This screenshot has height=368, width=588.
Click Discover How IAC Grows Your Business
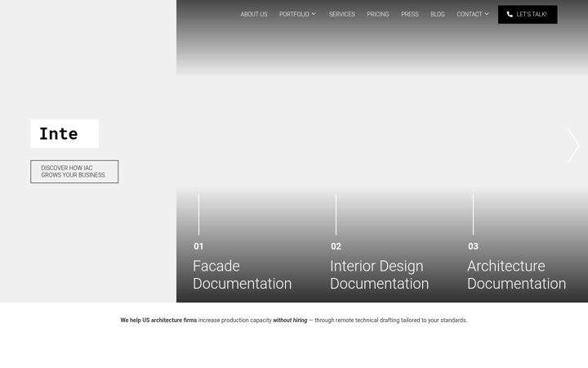coord(74,172)
